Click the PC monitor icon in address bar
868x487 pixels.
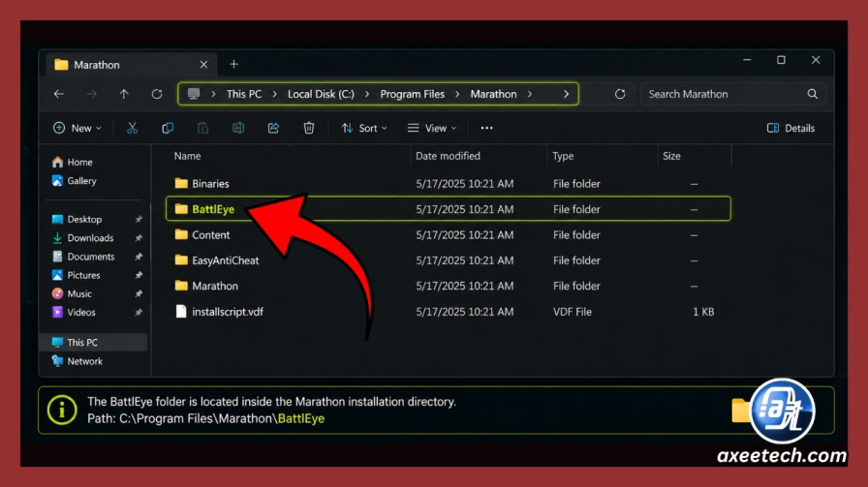tap(193, 94)
